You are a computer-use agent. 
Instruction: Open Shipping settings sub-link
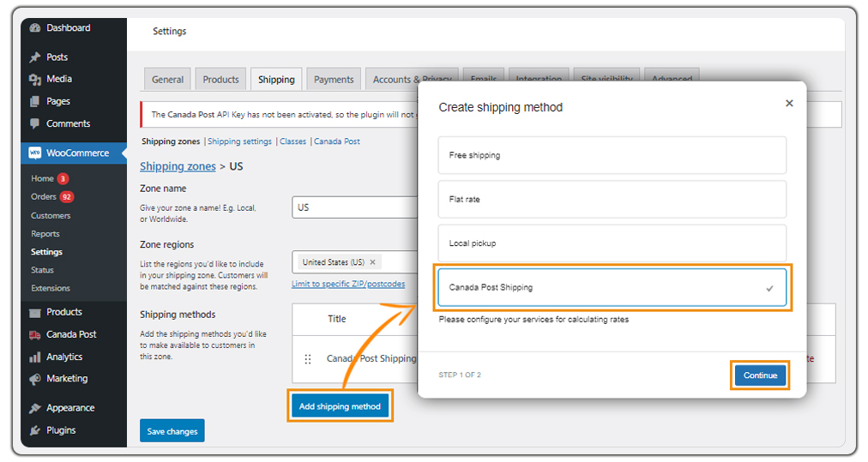tap(239, 141)
